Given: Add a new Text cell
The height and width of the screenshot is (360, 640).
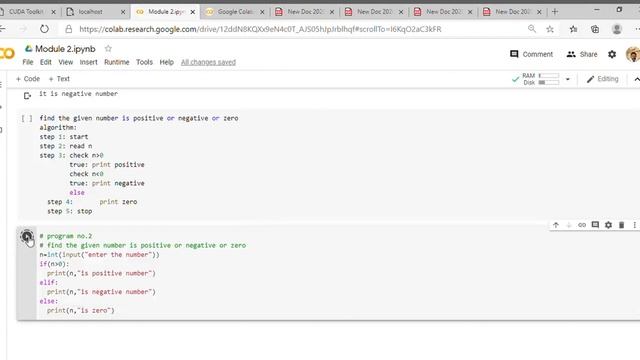Looking at the screenshot, I should coord(59,79).
